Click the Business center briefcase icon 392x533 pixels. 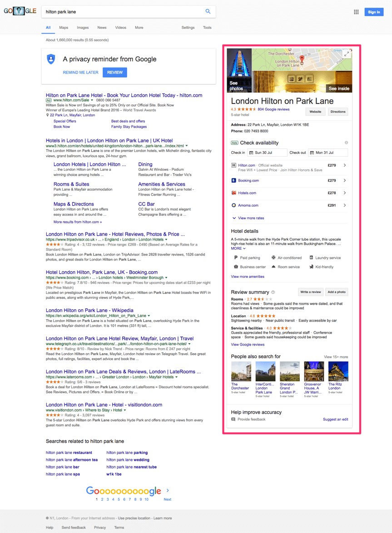(236, 267)
